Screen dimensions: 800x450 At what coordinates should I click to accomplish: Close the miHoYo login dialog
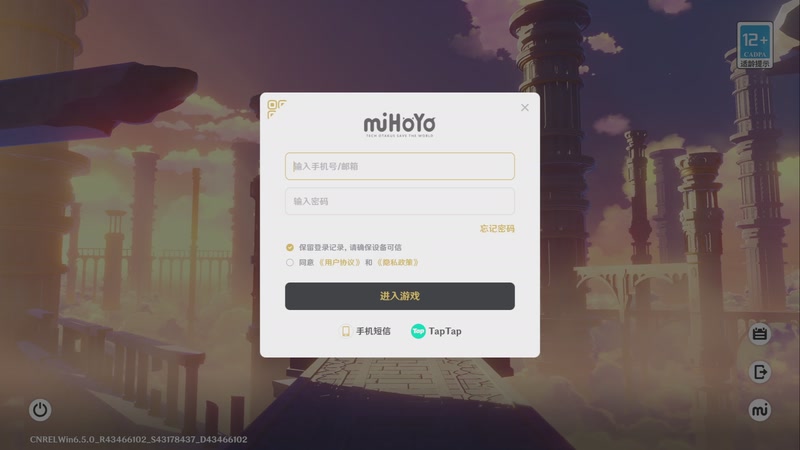(524, 108)
